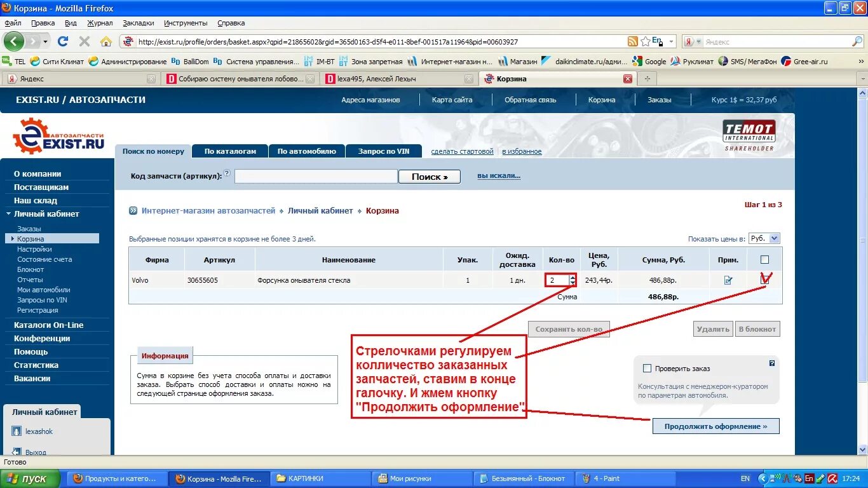Click the network connection tray icon

click(776, 478)
